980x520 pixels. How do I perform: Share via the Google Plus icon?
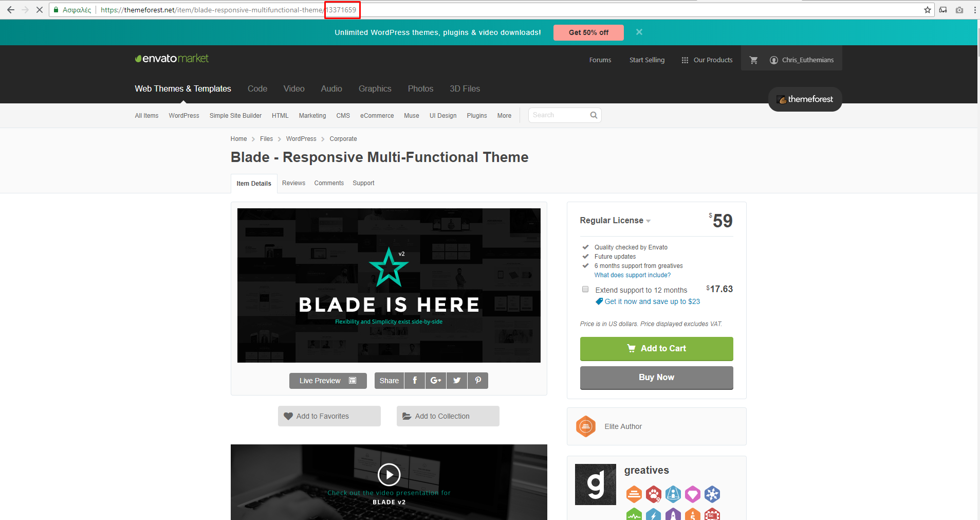[436, 381]
